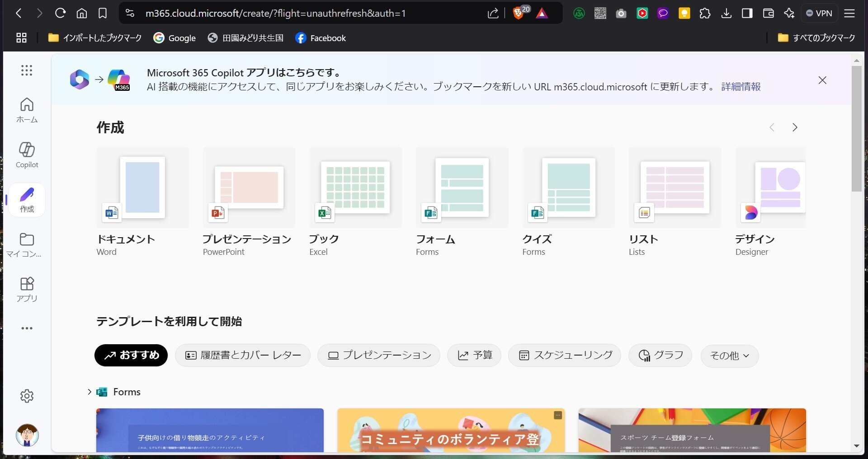Create a new Forms クイズ
This screenshot has height=459, width=868.
point(568,201)
